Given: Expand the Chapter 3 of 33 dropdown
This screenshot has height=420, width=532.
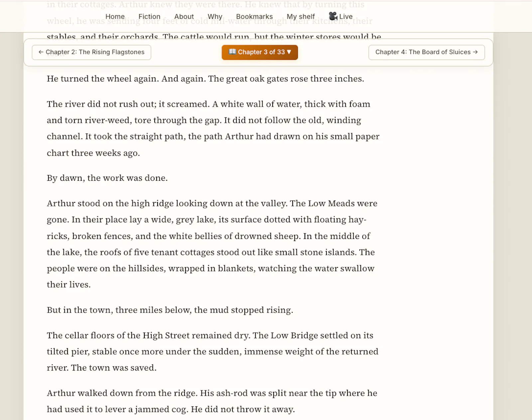Looking at the screenshot, I should (260, 52).
